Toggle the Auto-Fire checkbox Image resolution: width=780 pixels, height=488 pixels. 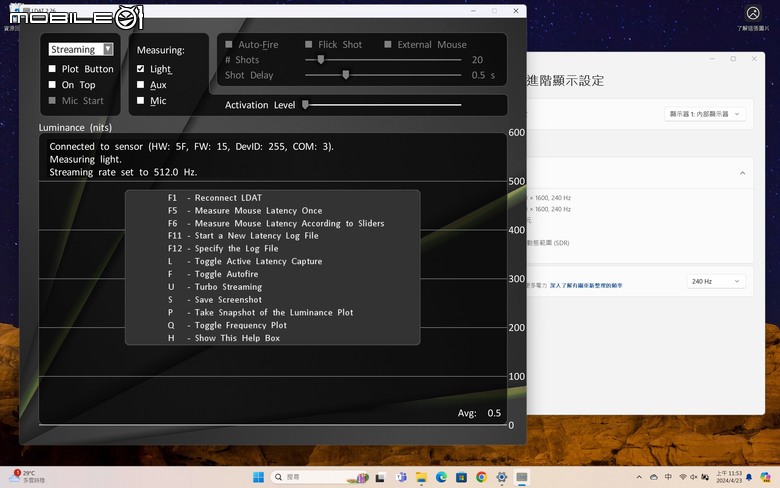point(229,44)
